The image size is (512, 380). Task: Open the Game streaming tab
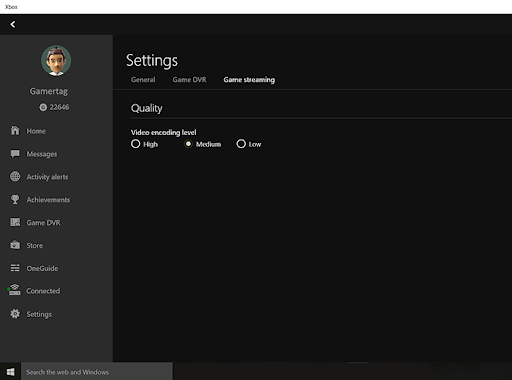click(x=249, y=80)
